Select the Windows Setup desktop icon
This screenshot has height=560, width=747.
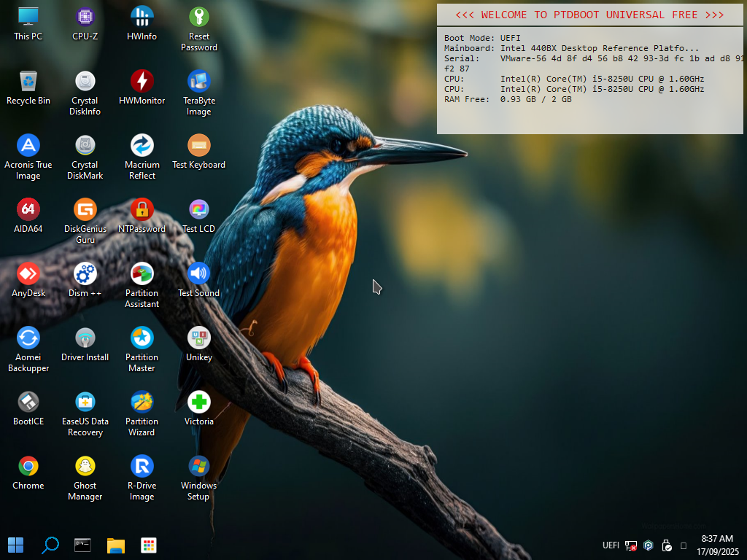(x=198, y=466)
